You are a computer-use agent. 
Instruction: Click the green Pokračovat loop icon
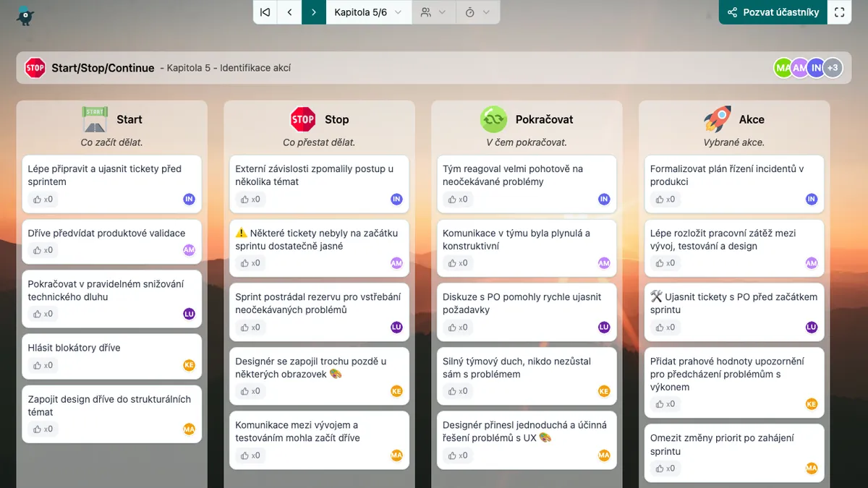[493, 119]
